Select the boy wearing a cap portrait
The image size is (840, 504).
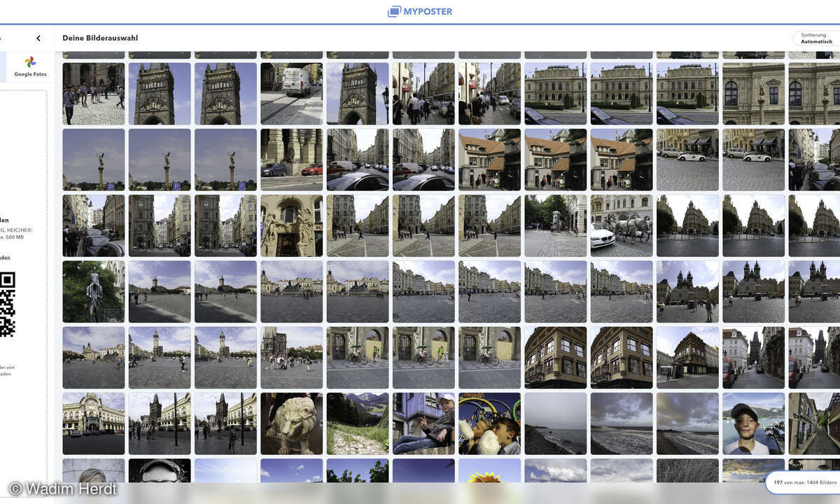[x=752, y=423]
